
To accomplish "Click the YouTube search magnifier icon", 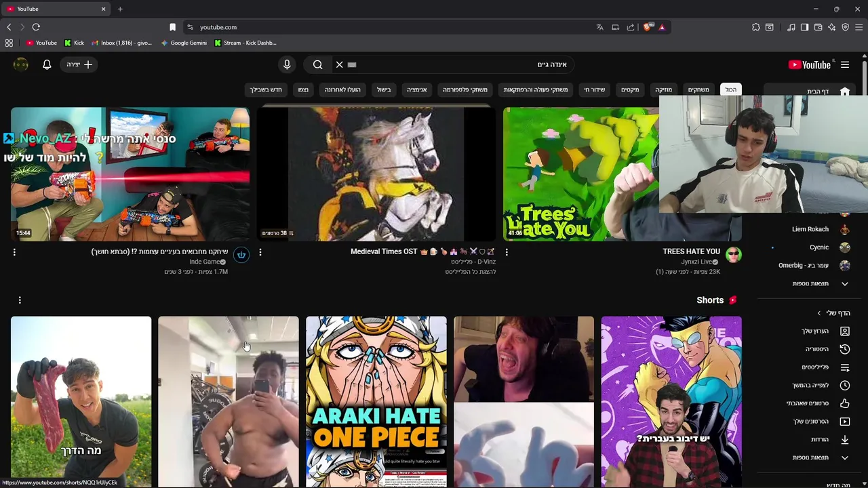I will click(x=317, y=64).
